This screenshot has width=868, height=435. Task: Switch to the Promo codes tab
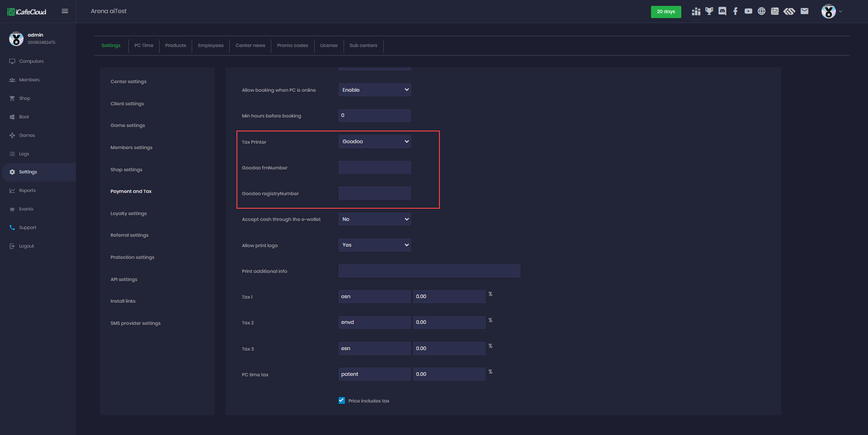[292, 46]
